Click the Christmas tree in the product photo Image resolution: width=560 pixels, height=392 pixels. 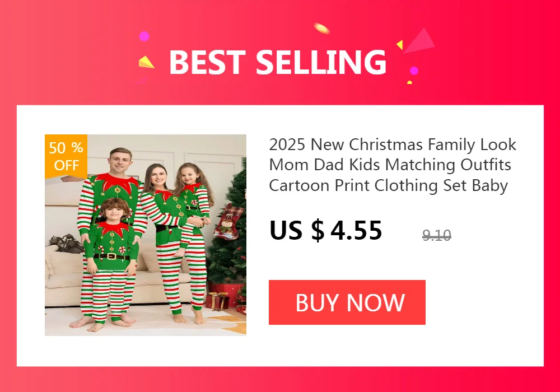(x=228, y=232)
